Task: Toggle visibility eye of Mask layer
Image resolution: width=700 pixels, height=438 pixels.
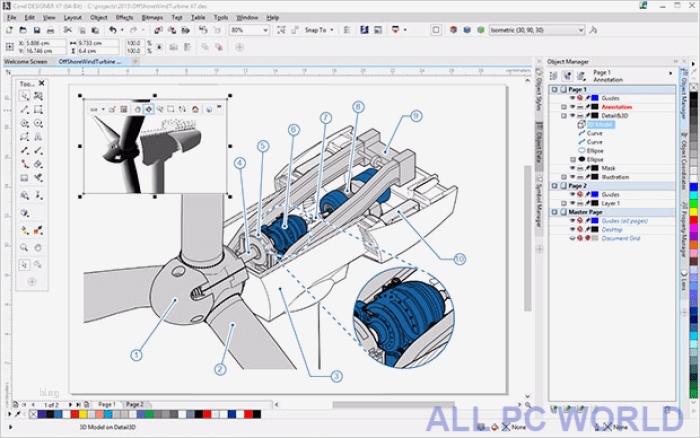Action: (x=572, y=168)
